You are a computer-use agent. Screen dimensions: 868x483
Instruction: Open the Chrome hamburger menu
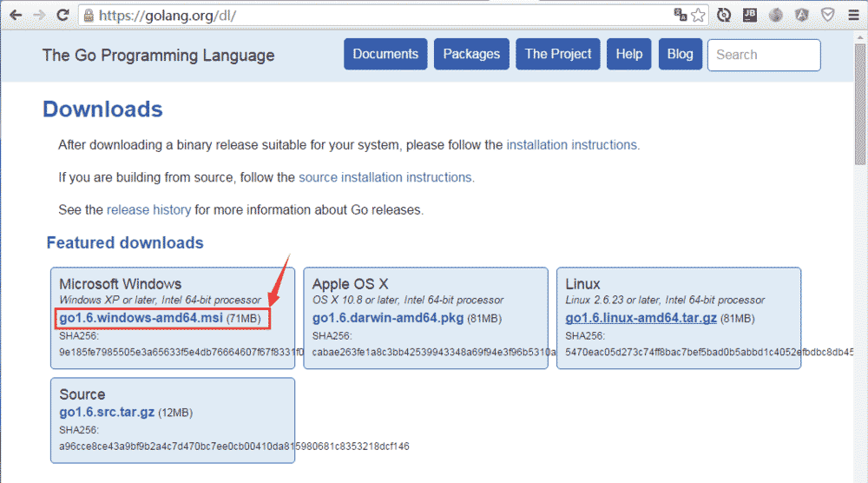[x=853, y=15]
